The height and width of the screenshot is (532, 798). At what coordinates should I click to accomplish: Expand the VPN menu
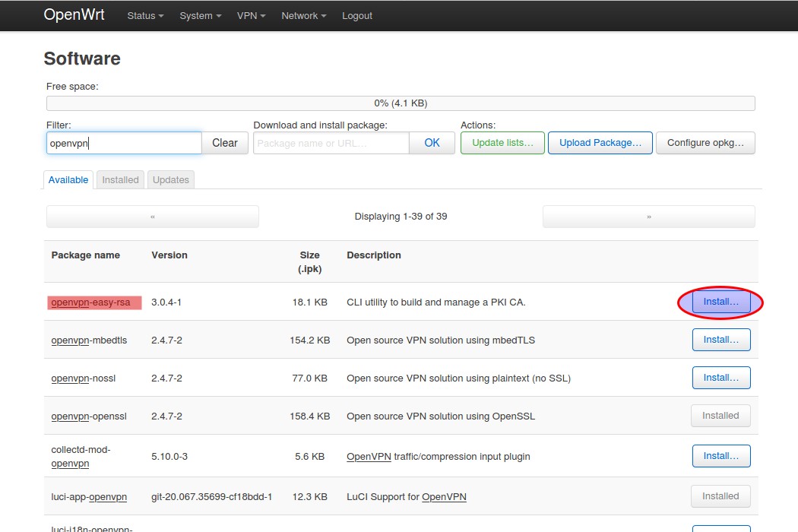(x=251, y=16)
